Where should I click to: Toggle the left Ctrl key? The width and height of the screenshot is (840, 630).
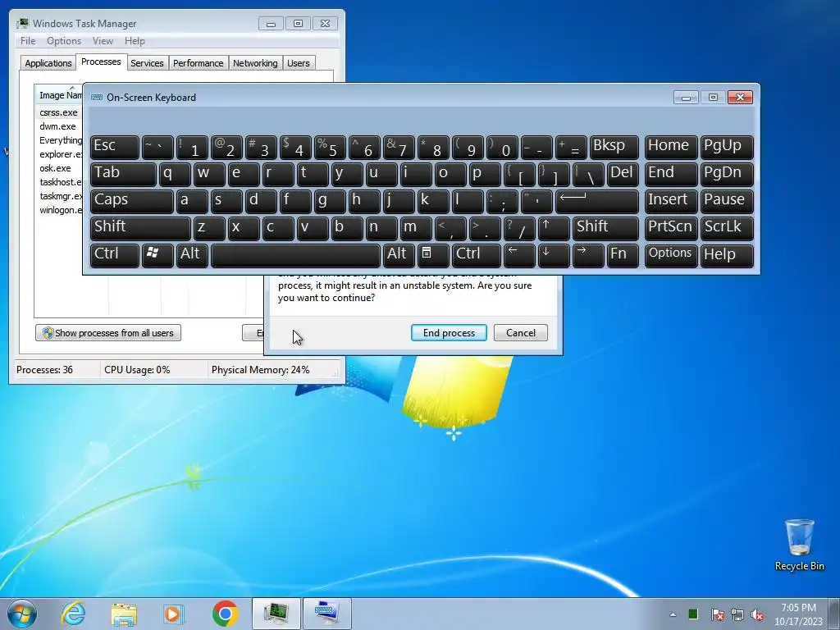click(115, 254)
